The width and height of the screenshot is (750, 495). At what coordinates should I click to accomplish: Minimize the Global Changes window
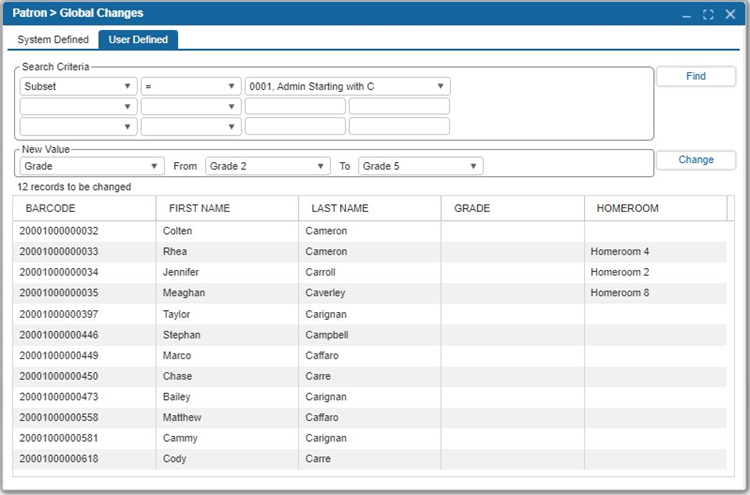tap(687, 14)
